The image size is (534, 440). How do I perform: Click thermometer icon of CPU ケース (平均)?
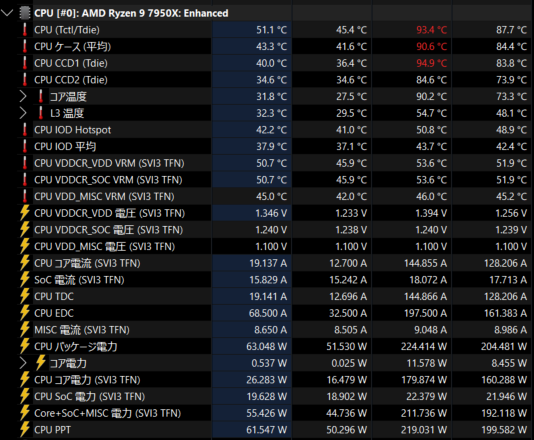[25, 47]
